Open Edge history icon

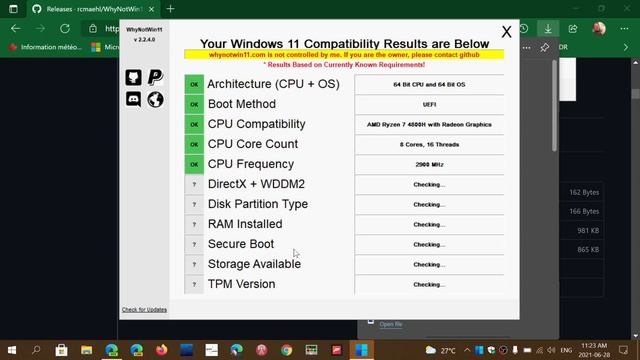(x=524, y=29)
